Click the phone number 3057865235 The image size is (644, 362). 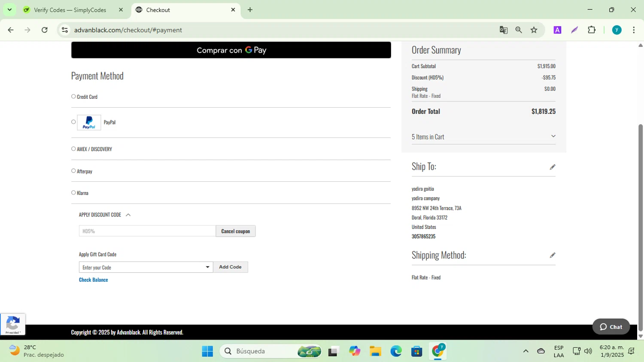[423, 236]
